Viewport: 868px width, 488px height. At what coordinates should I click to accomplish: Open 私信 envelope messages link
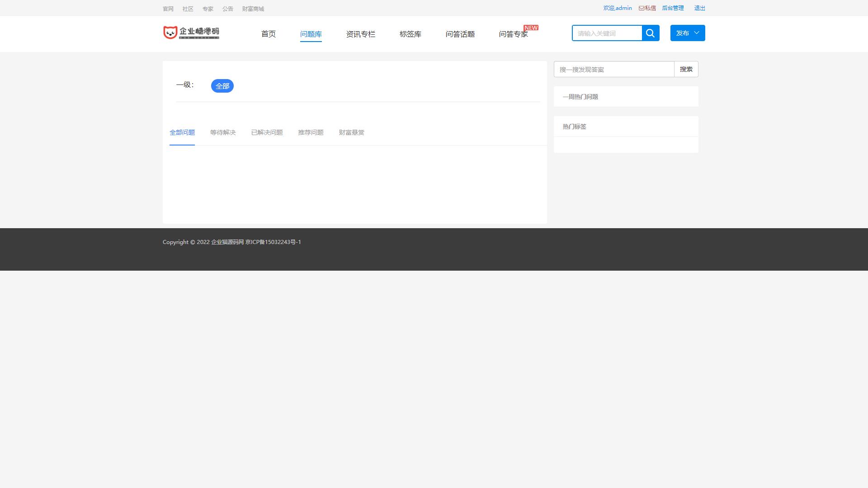pyautogui.click(x=647, y=8)
